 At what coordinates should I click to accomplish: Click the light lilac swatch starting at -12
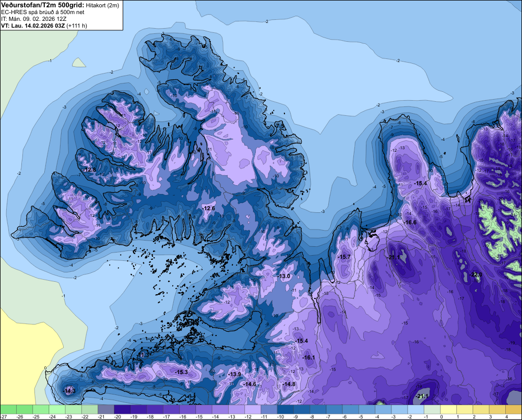click(x=253, y=409)
